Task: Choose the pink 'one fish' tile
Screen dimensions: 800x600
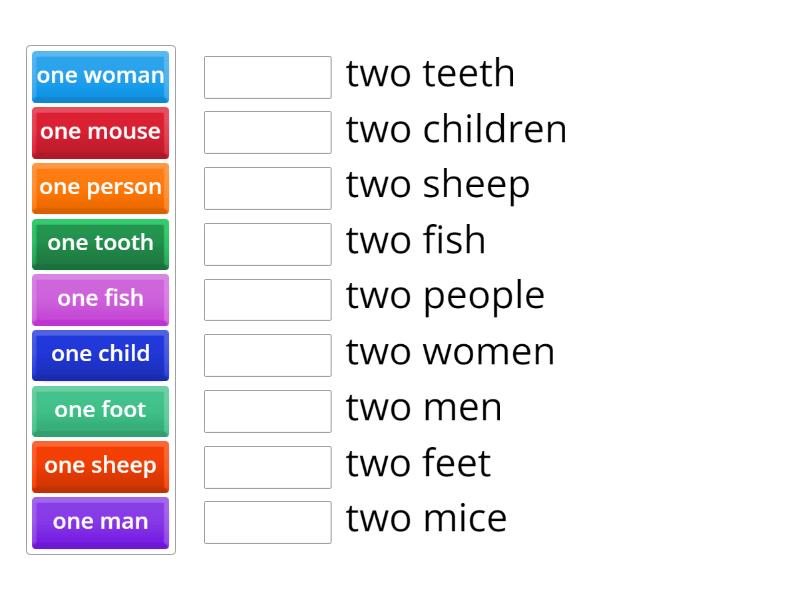Action: tap(100, 299)
